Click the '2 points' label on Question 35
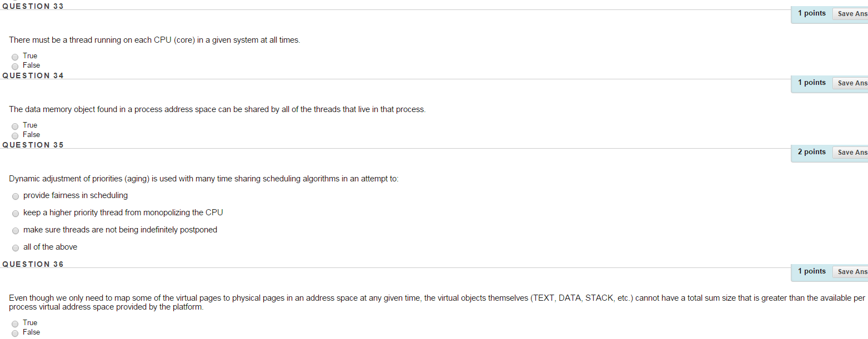 [x=811, y=151]
